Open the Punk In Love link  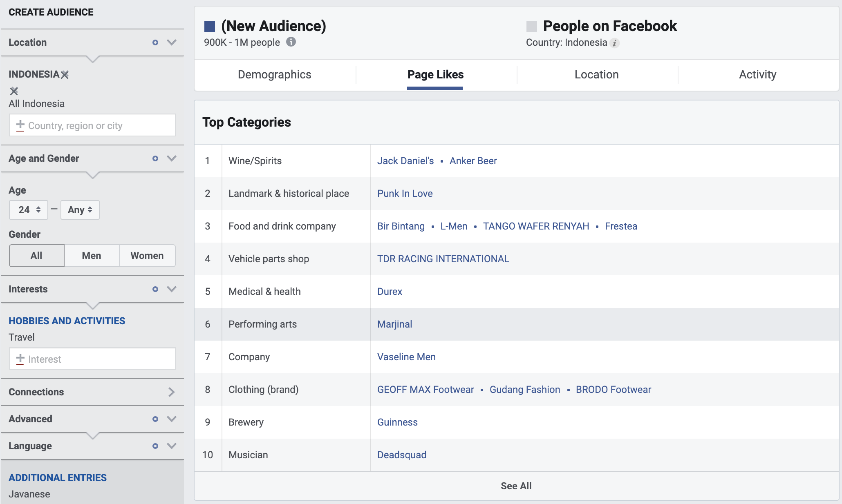click(405, 194)
